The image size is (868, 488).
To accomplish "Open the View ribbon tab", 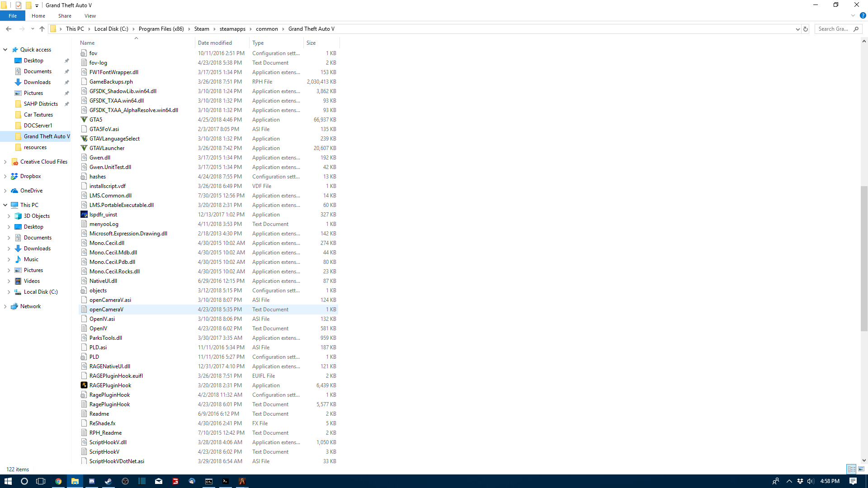I will click(x=90, y=16).
